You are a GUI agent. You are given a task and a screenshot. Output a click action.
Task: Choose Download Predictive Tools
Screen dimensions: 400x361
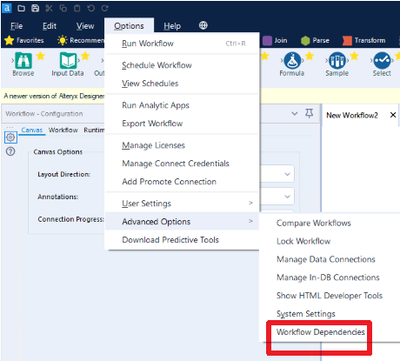182,240
